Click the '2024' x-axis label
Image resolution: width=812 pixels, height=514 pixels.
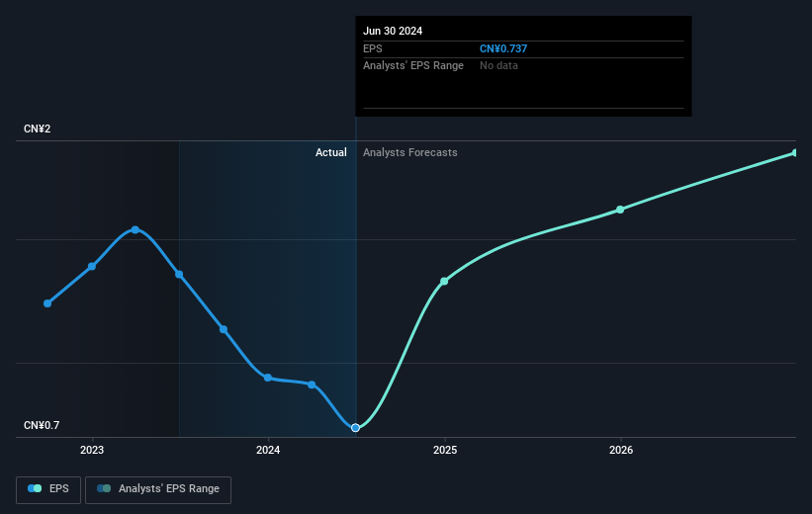(268, 451)
